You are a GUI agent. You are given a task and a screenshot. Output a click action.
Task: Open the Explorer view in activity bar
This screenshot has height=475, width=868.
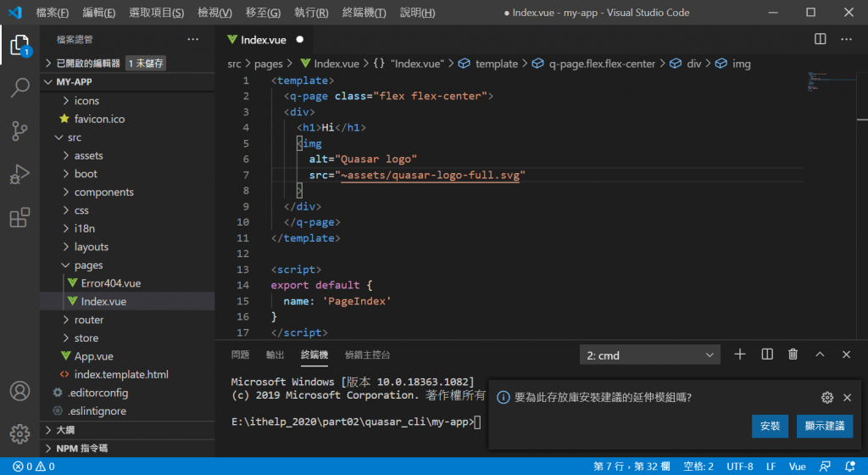tap(20, 45)
